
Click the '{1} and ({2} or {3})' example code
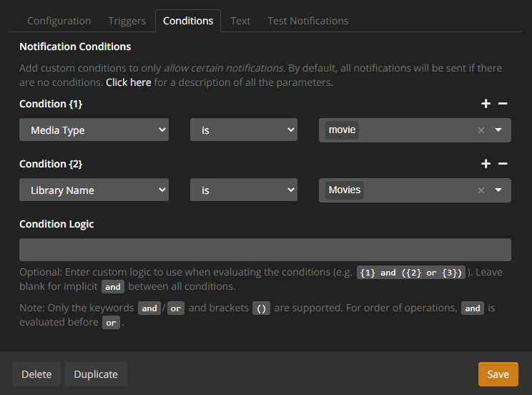(x=411, y=273)
